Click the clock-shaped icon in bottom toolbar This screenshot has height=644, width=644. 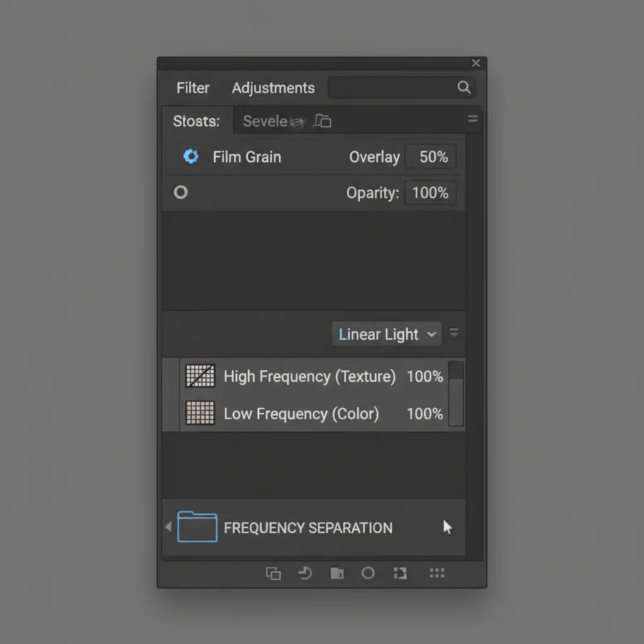[x=305, y=573]
